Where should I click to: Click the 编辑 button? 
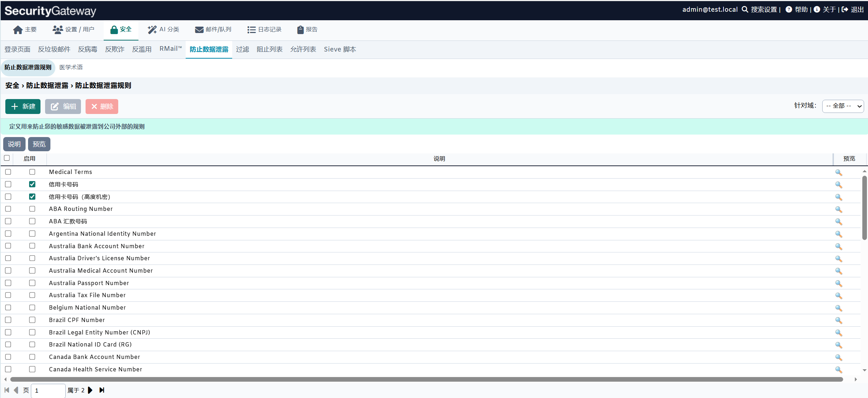pyautogui.click(x=63, y=107)
